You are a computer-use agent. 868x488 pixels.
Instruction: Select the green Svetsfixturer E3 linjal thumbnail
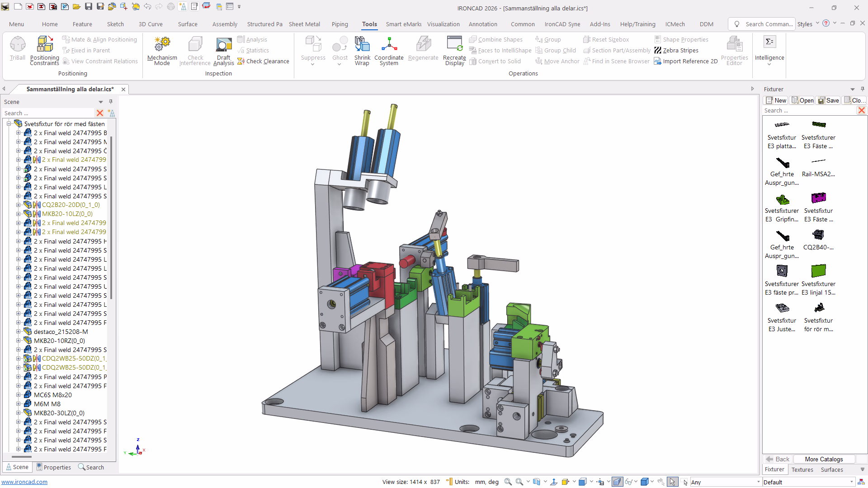pos(818,271)
